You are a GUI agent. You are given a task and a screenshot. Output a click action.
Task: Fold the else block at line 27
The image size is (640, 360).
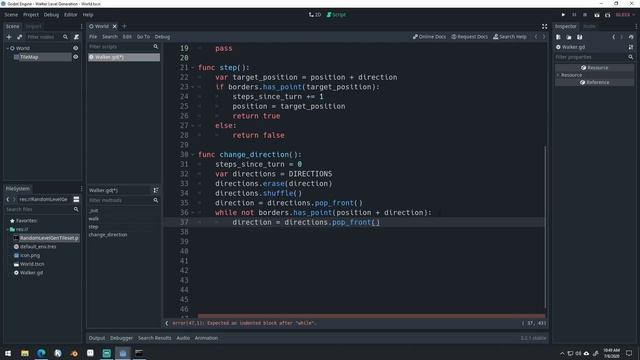click(x=193, y=126)
